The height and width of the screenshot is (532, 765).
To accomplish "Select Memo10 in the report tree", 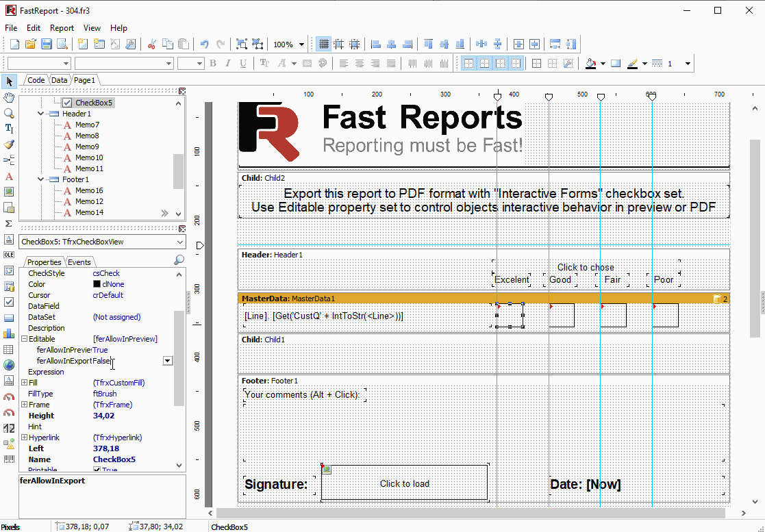I will point(89,157).
